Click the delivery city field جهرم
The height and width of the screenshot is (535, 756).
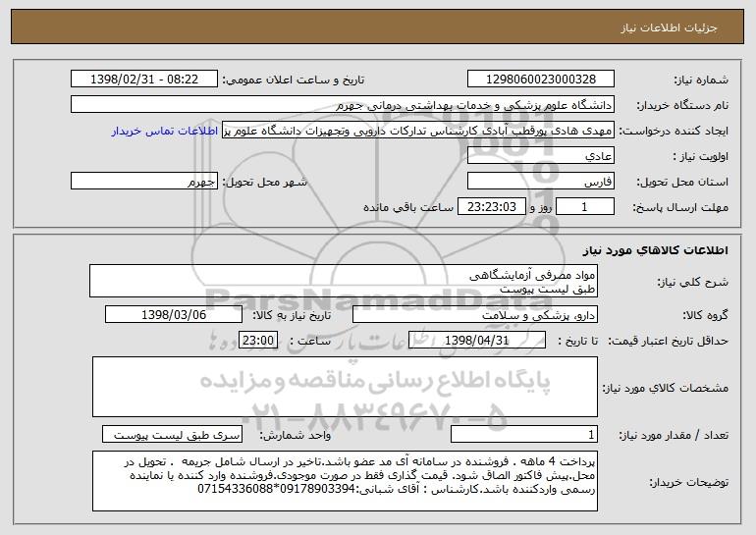144,182
